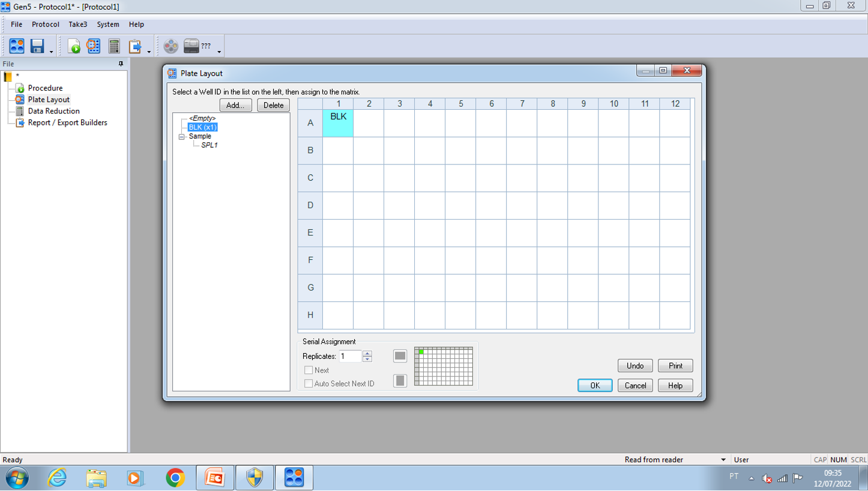
Task: Click the orange screen-capture app taskbar icon
Action: 214,478
